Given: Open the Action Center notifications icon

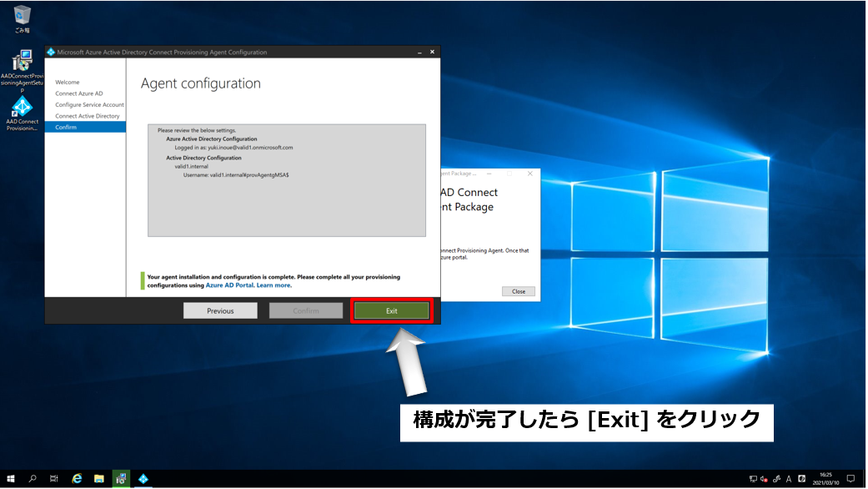Looking at the screenshot, I should [x=850, y=479].
